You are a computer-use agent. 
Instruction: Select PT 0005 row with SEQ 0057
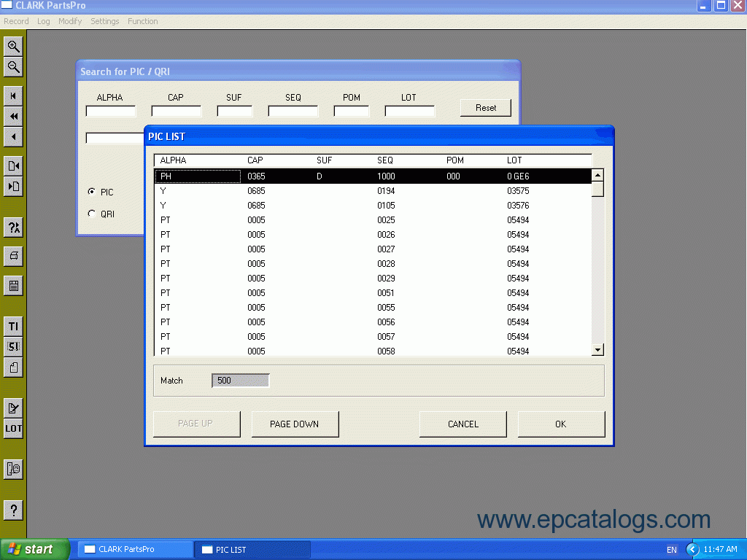[373, 337]
